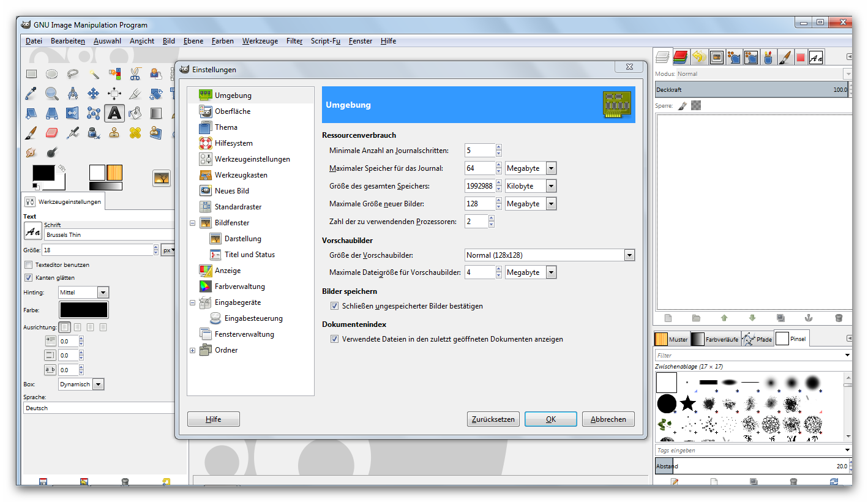The width and height of the screenshot is (868, 502).
Task: Select the Ellipse Select tool
Action: click(52, 74)
